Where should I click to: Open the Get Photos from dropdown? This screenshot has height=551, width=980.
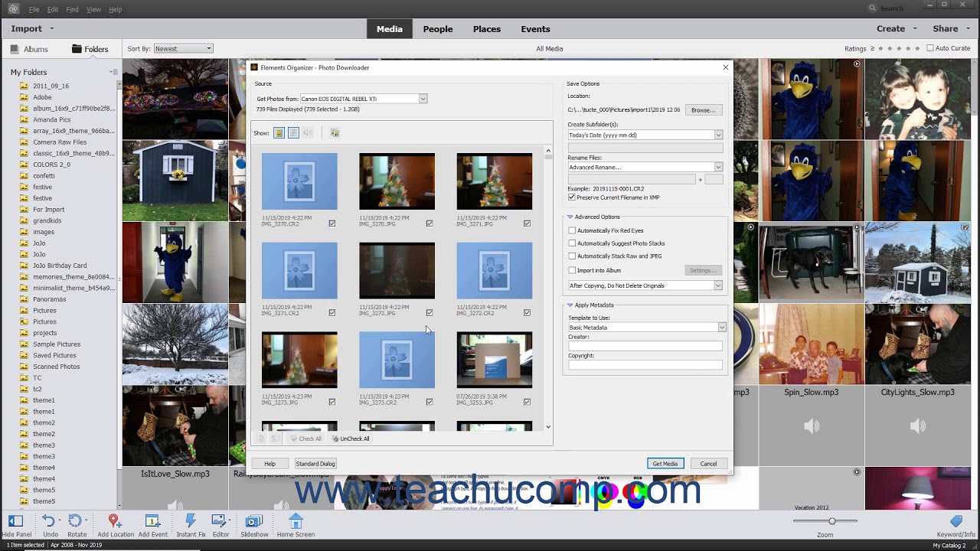click(x=364, y=99)
